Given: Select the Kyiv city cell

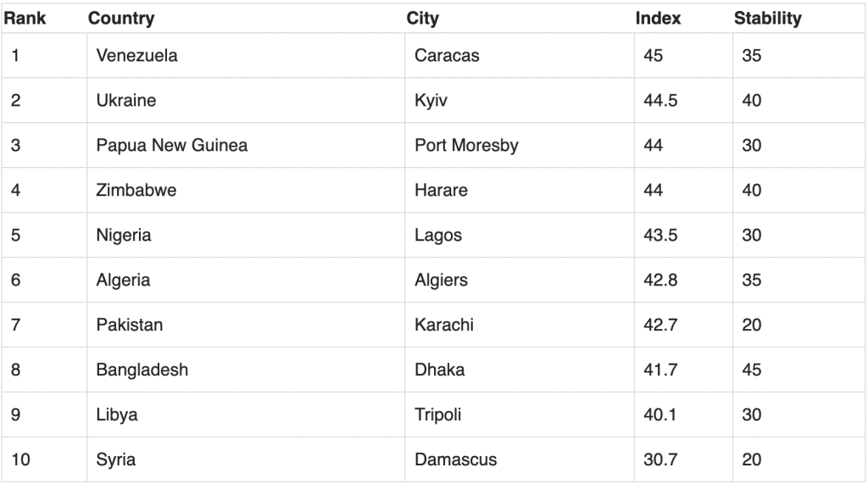Looking at the screenshot, I should pos(520,100).
